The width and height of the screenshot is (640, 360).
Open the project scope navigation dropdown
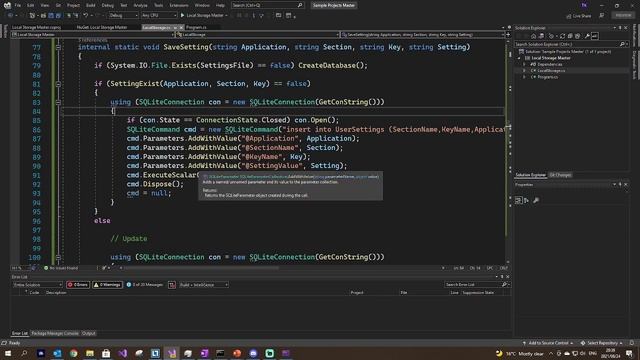pyautogui.click(x=93, y=35)
